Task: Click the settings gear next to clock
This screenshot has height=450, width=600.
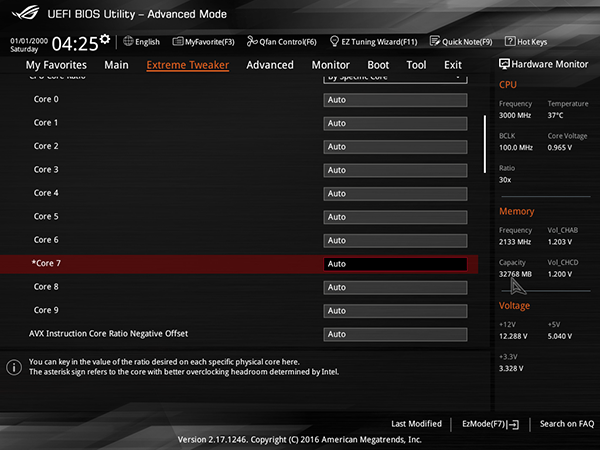Action: tap(105, 39)
